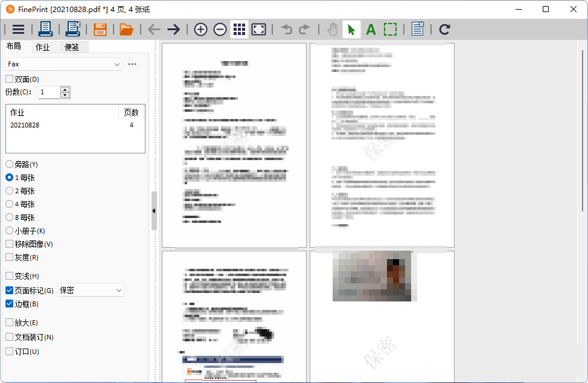
Task: Open the hamburger main menu
Action: tap(18, 29)
